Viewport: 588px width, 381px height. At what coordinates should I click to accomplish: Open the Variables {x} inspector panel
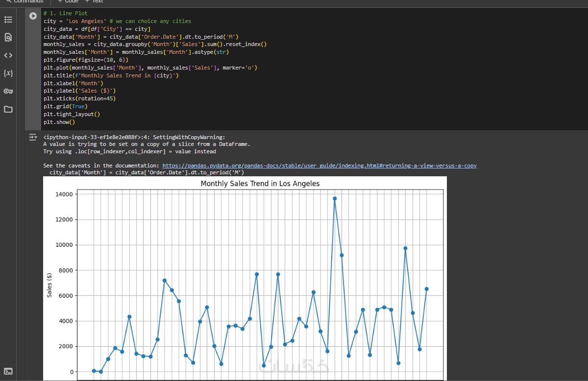click(8, 73)
